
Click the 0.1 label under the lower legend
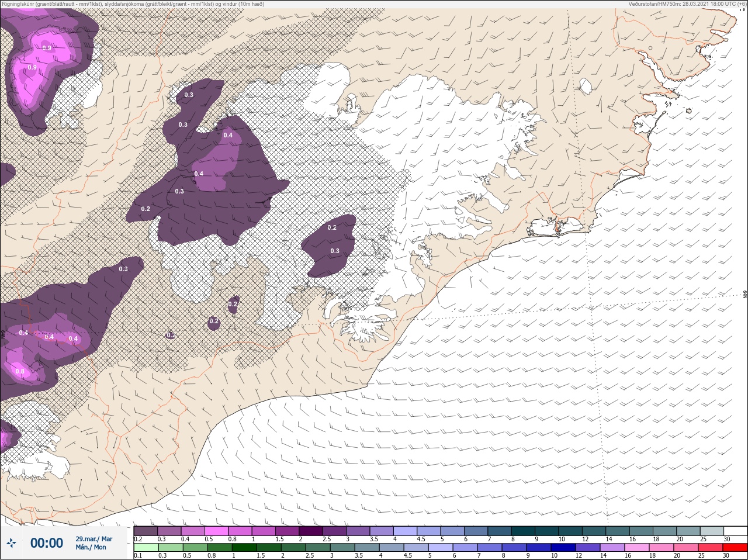[x=138, y=555]
